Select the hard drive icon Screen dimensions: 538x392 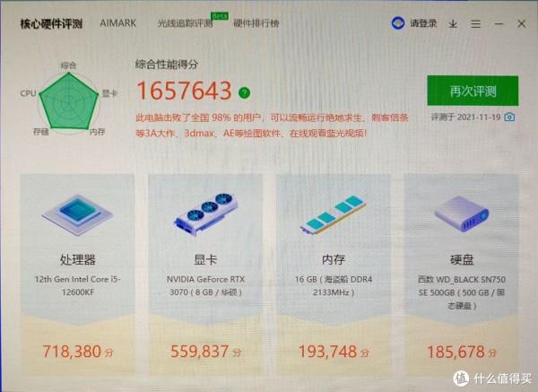(462, 213)
